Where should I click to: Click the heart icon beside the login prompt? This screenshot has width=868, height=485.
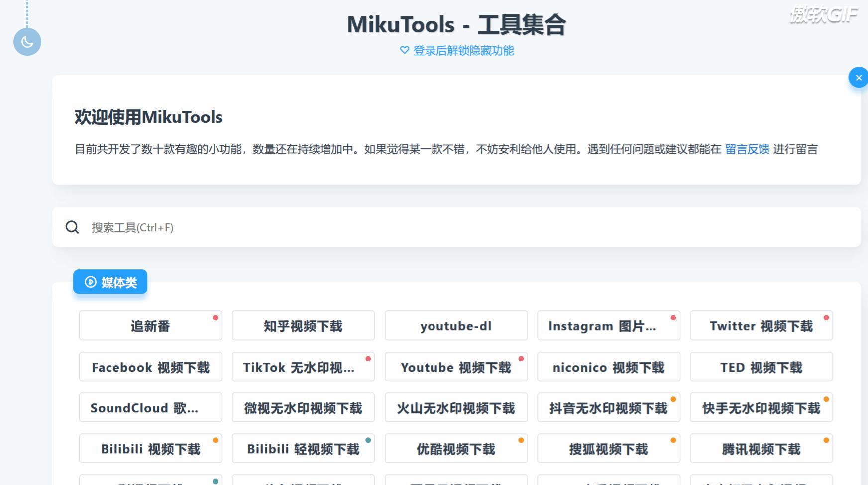point(404,50)
